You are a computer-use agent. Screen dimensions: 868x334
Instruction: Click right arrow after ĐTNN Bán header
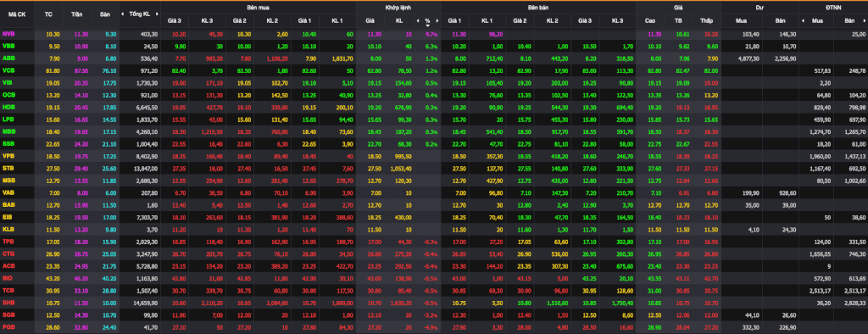pos(865,20)
